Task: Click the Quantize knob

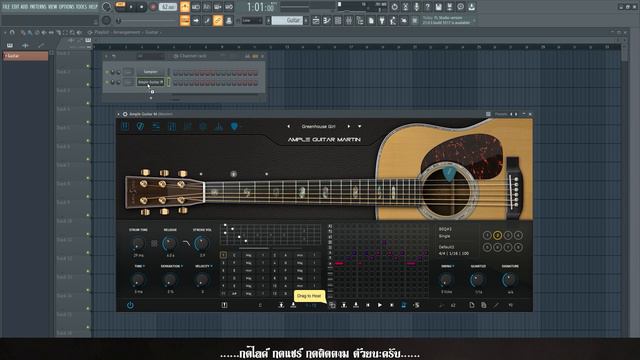Action: point(478,280)
